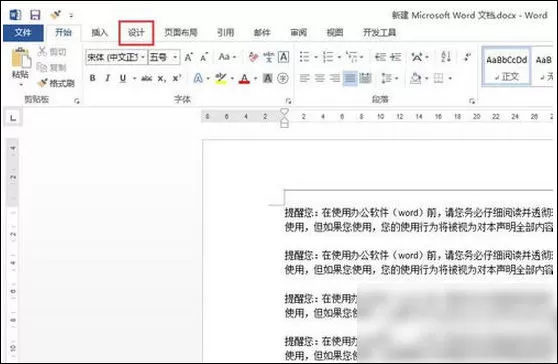This screenshot has height=364, width=558.
Task: Open the font name dropdown 宋体
Action: click(143, 57)
